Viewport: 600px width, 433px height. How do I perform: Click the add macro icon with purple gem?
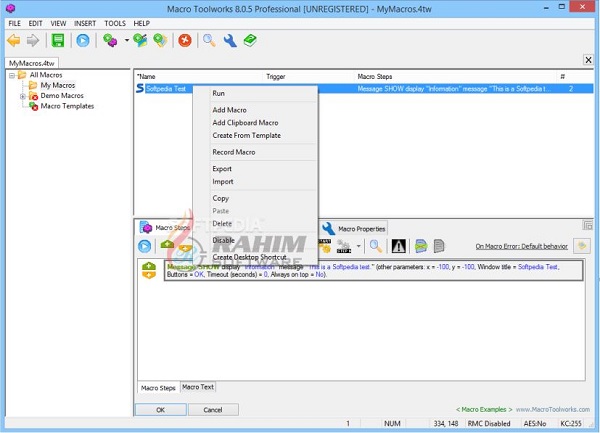click(110, 41)
